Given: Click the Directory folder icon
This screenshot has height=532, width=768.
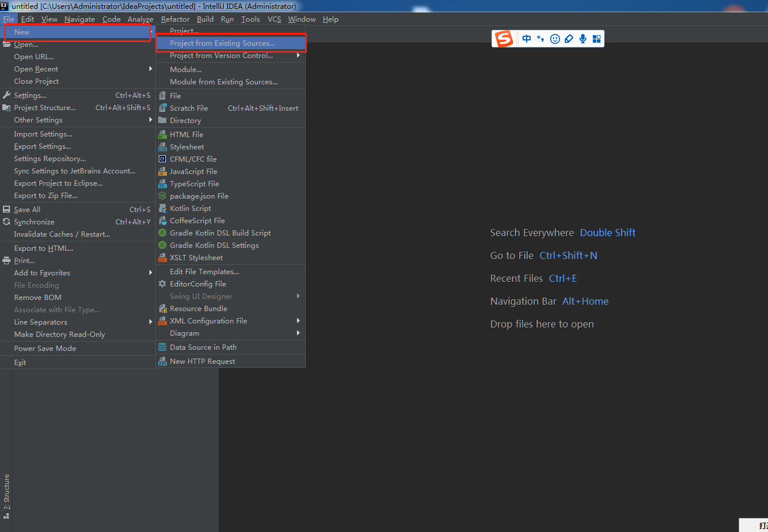Looking at the screenshot, I should (162, 121).
